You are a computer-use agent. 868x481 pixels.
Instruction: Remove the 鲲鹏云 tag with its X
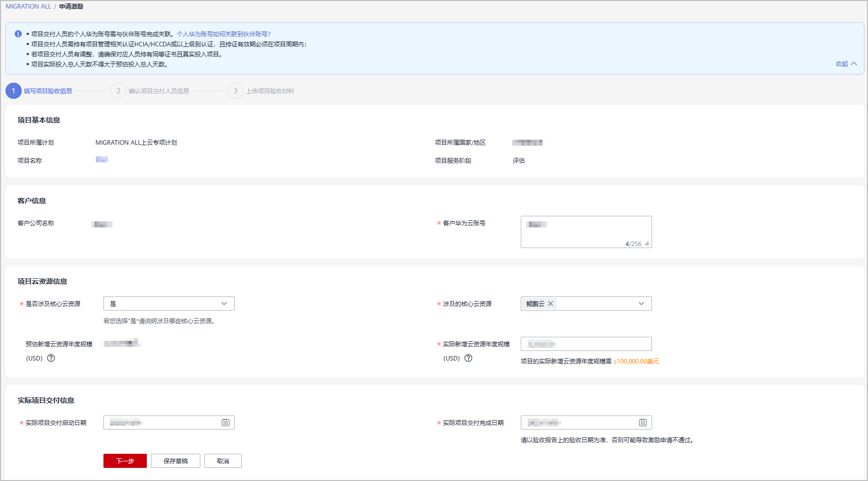551,304
